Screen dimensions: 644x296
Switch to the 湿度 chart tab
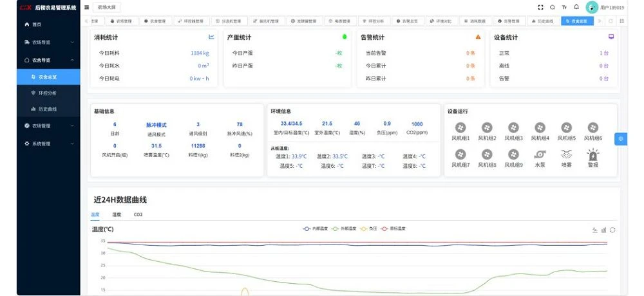pos(117,215)
